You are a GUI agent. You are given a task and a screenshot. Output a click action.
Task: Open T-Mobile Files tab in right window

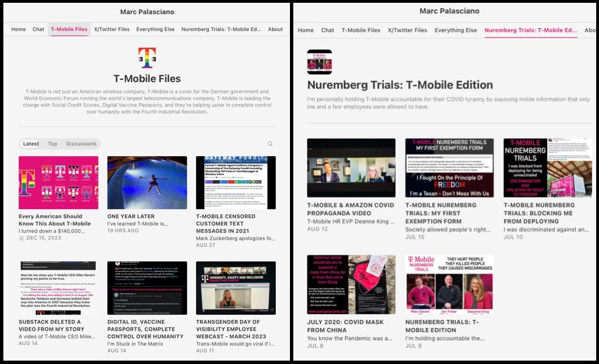(361, 30)
